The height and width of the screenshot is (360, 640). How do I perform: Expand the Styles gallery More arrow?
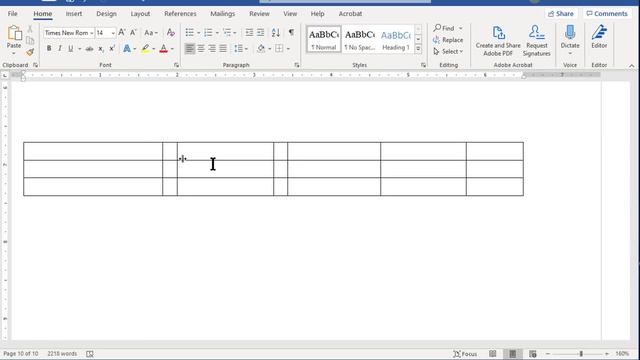(x=418, y=49)
